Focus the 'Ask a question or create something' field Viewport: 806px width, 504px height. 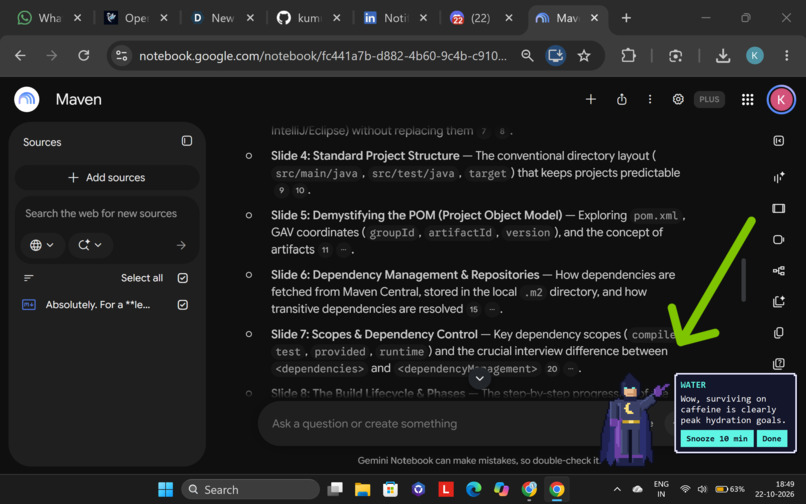427,424
